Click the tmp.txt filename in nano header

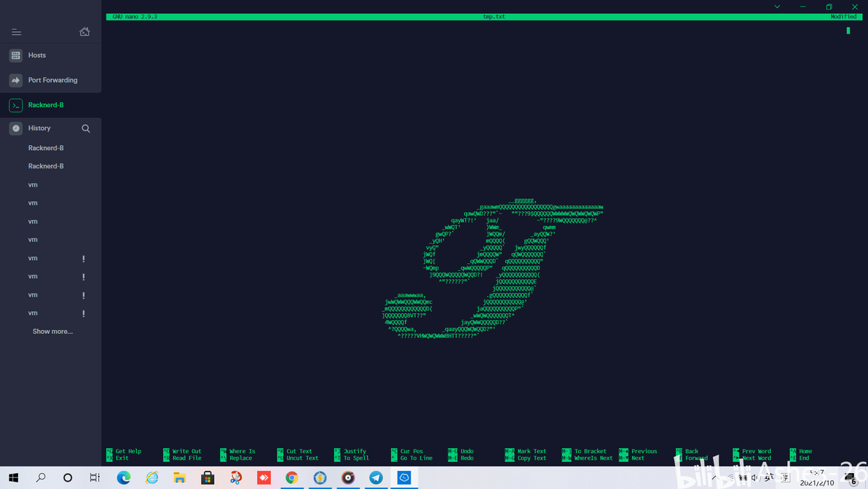coord(494,17)
